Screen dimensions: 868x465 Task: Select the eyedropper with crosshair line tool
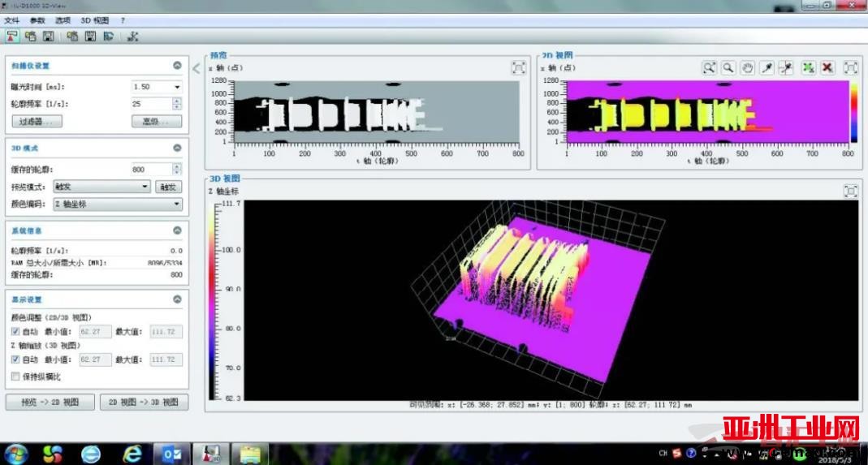click(786, 67)
